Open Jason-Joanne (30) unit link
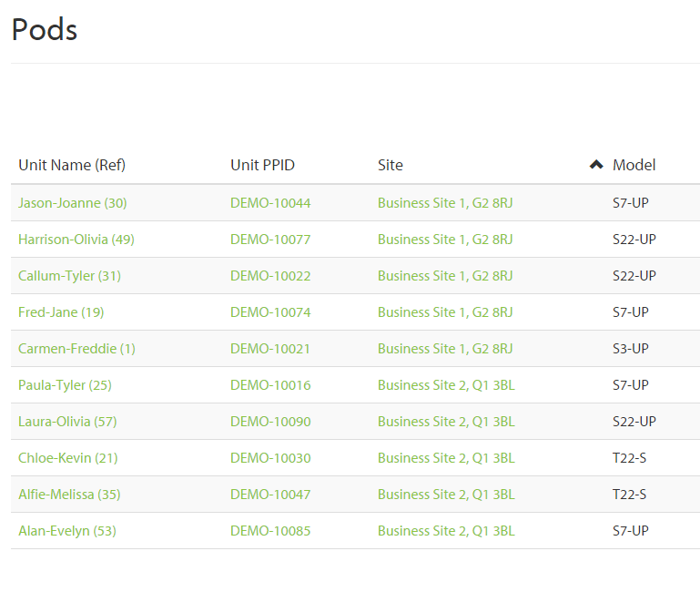Screen dimensions: 700x592 72,203
